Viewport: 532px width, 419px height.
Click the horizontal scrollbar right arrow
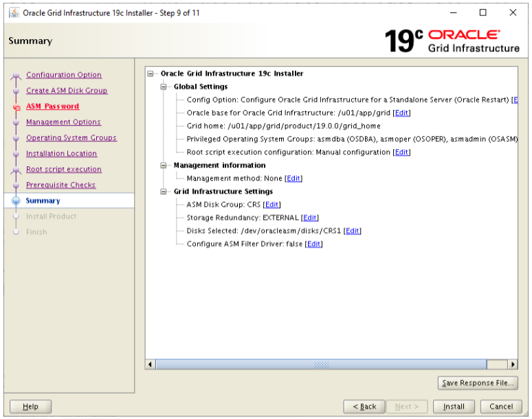coord(513,365)
